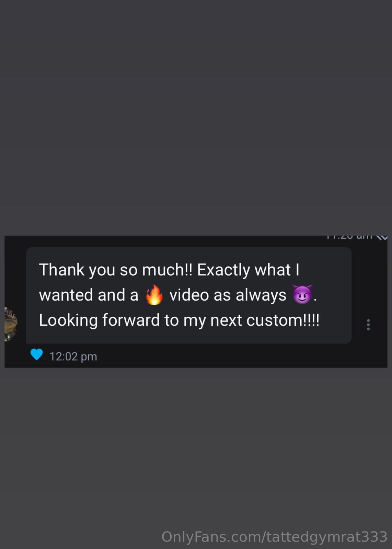Viewport: 392px width, 549px height.
Task: Click empty gray area above the chat
Action: (196, 117)
